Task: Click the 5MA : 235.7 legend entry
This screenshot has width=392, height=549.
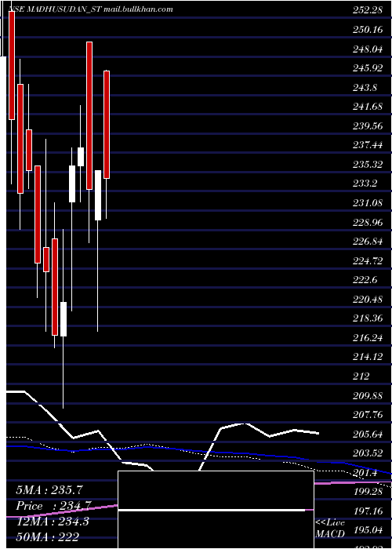Action: tap(49, 490)
